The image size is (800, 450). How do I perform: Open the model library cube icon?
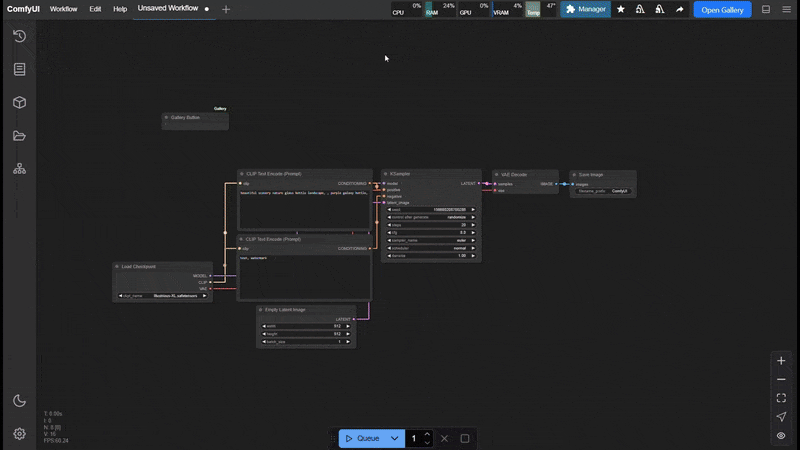point(19,103)
